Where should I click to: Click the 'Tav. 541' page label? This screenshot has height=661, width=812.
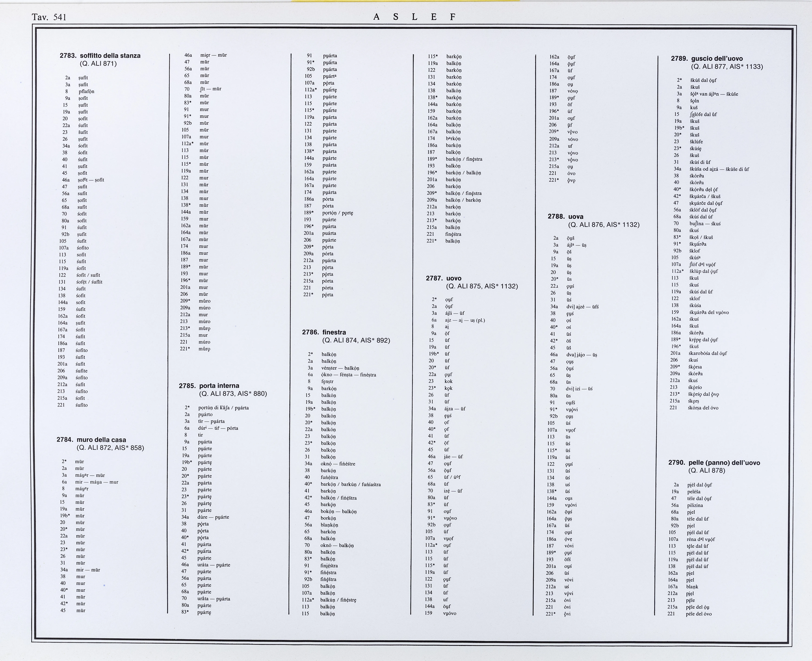[49, 17]
